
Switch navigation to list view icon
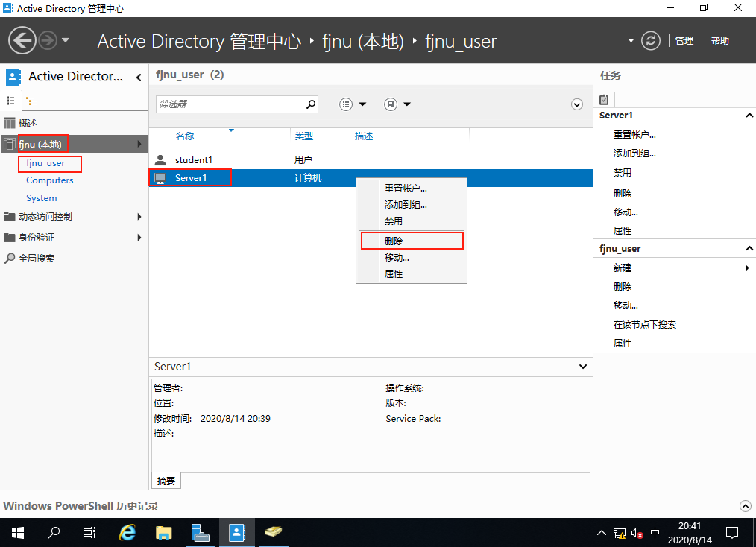10,101
